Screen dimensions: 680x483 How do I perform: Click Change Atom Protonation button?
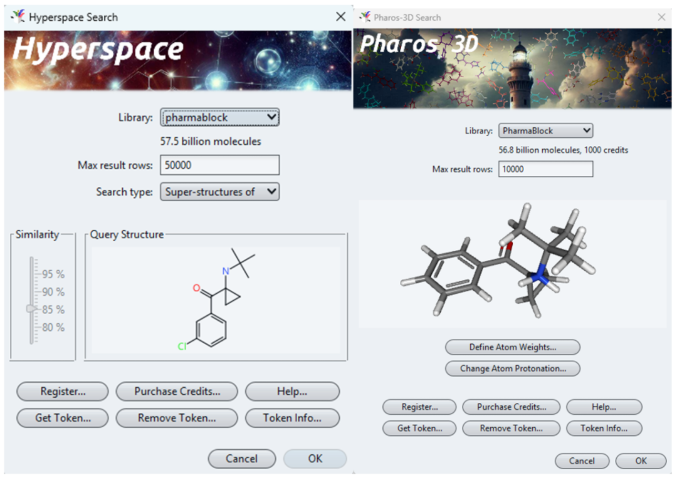[512, 368]
